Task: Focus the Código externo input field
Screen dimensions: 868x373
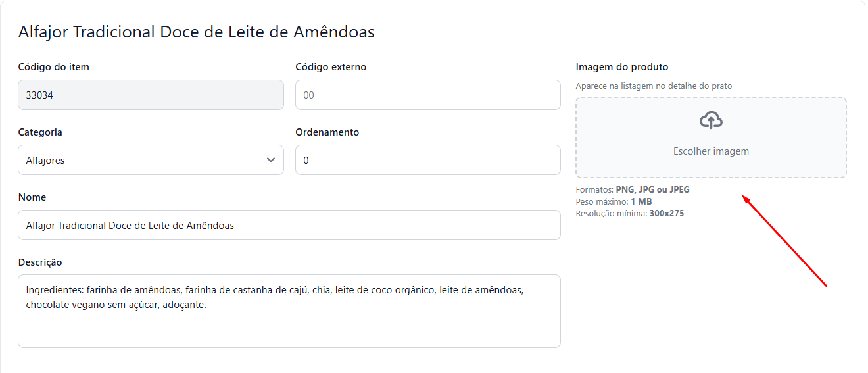Action: coord(427,95)
